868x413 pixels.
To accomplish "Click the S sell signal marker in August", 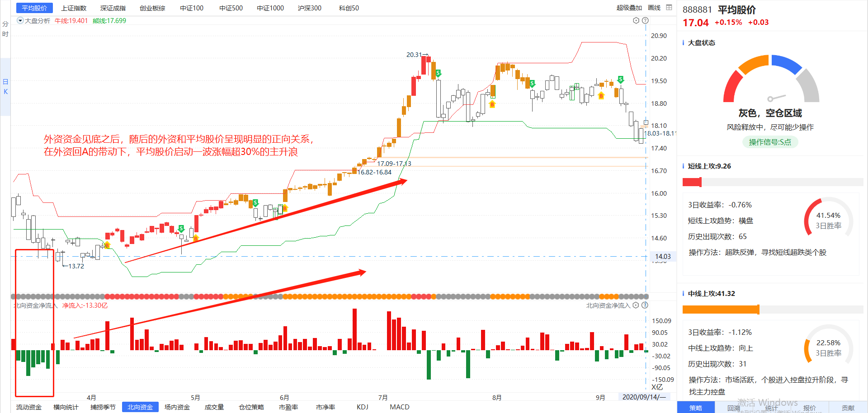I will (532, 84).
